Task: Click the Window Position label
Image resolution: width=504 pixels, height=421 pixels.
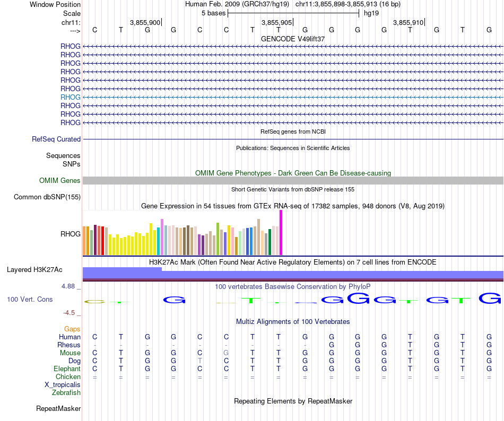Action: click(x=55, y=4)
